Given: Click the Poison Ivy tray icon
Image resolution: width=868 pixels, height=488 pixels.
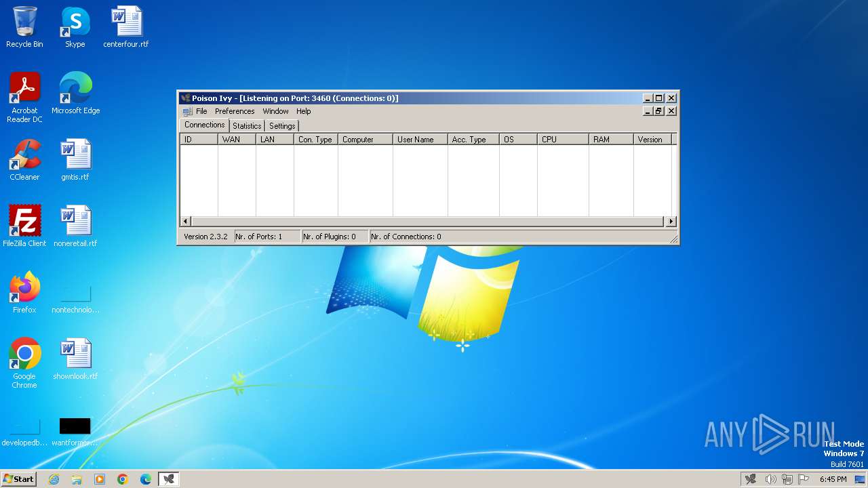Looking at the screenshot, I should point(750,479).
